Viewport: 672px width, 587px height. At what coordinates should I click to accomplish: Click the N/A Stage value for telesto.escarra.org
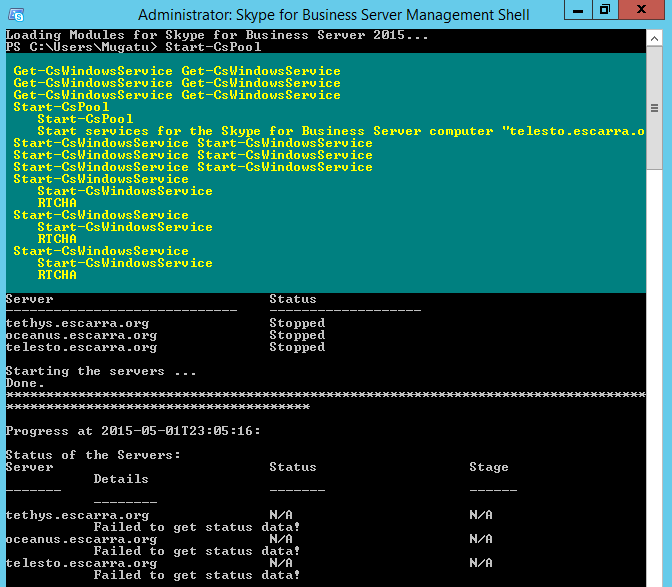[481, 563]
